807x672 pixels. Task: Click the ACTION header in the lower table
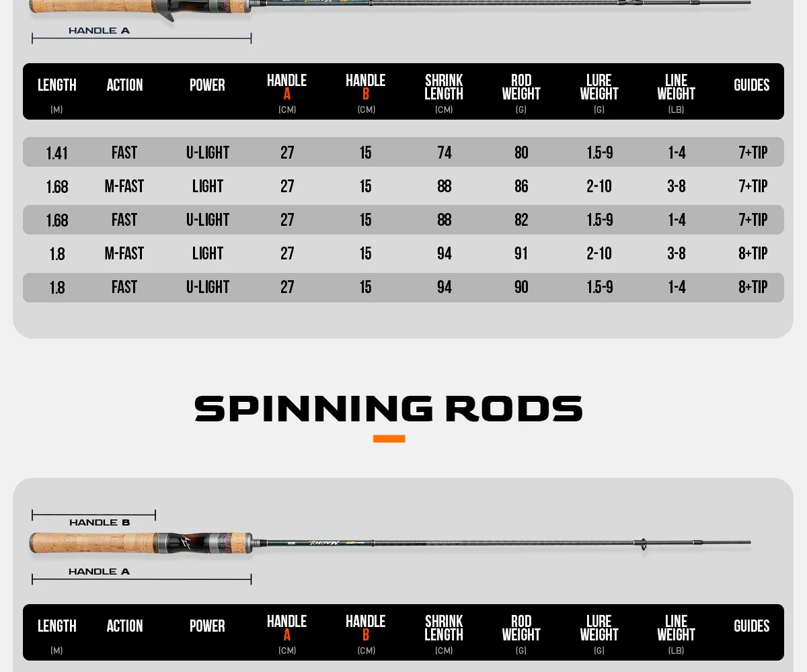(x=124, y=626)
